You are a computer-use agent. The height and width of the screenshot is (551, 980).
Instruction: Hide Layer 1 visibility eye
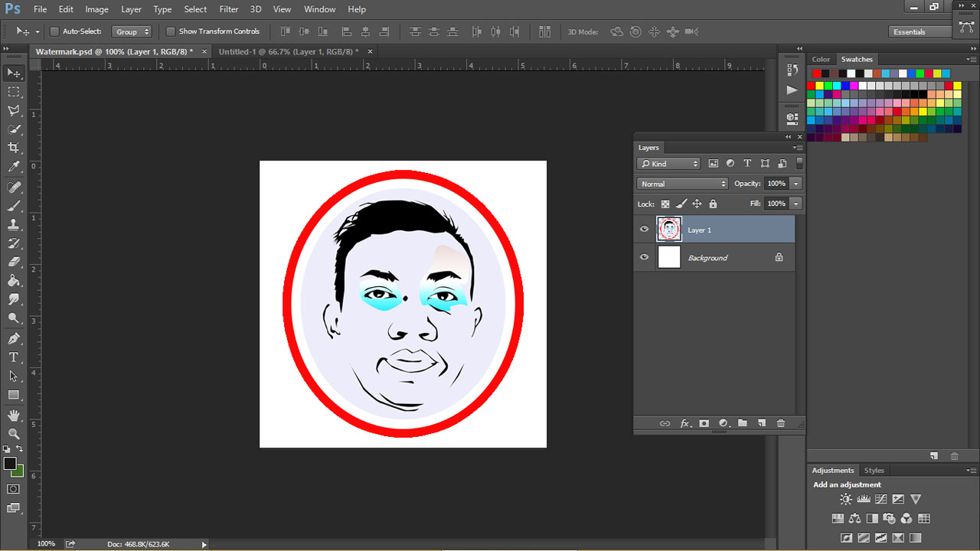(x=644, y=230)
